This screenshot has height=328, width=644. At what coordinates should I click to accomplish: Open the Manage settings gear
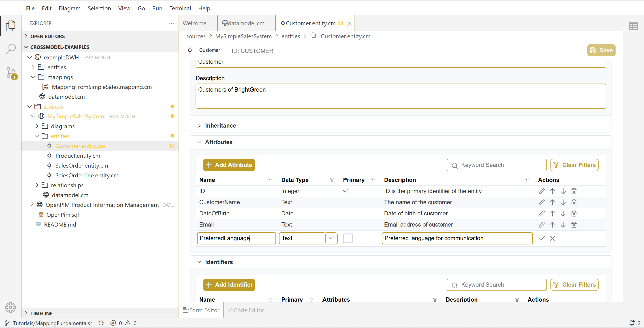tap(10, 307)
